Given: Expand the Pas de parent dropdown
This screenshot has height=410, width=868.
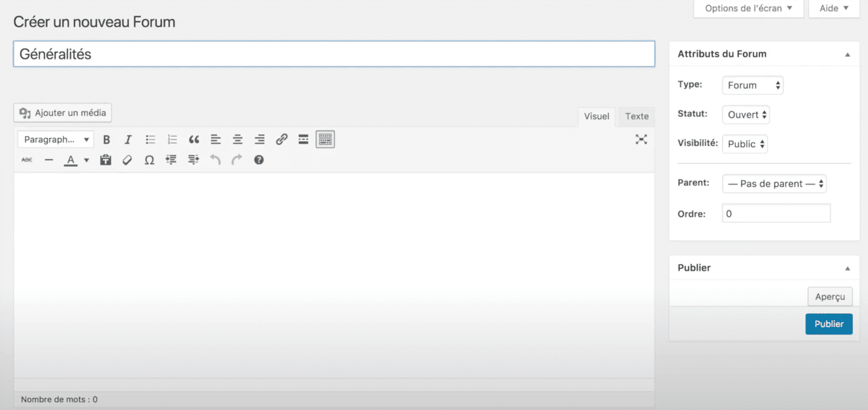Looking at the screenshot, I should coord(774,184).
